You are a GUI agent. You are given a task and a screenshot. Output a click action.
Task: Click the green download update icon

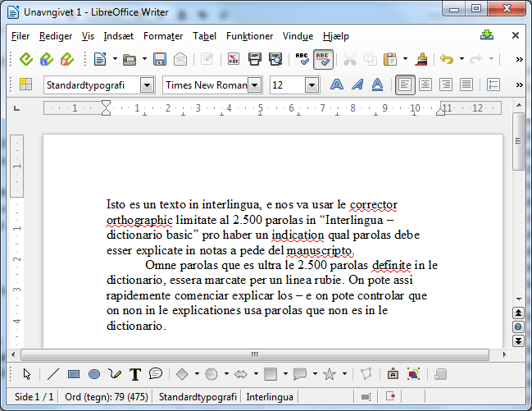point(487,34)
